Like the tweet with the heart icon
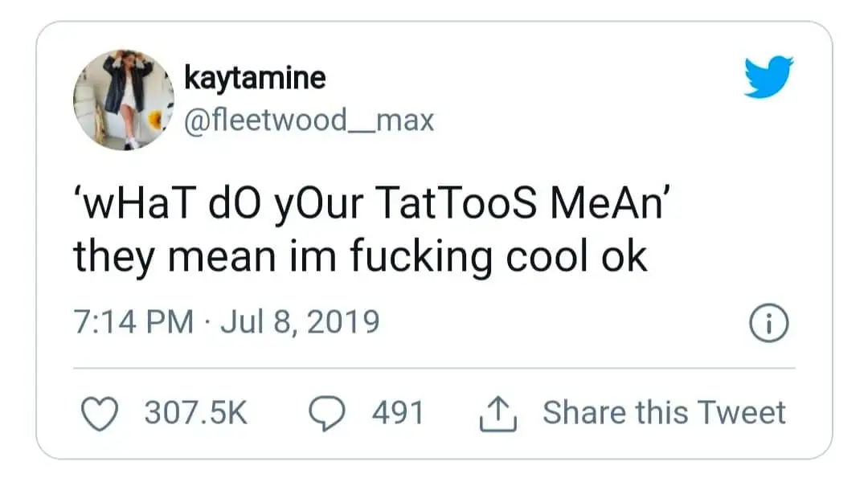Screen dimensions: 868x482 [100, 413]
